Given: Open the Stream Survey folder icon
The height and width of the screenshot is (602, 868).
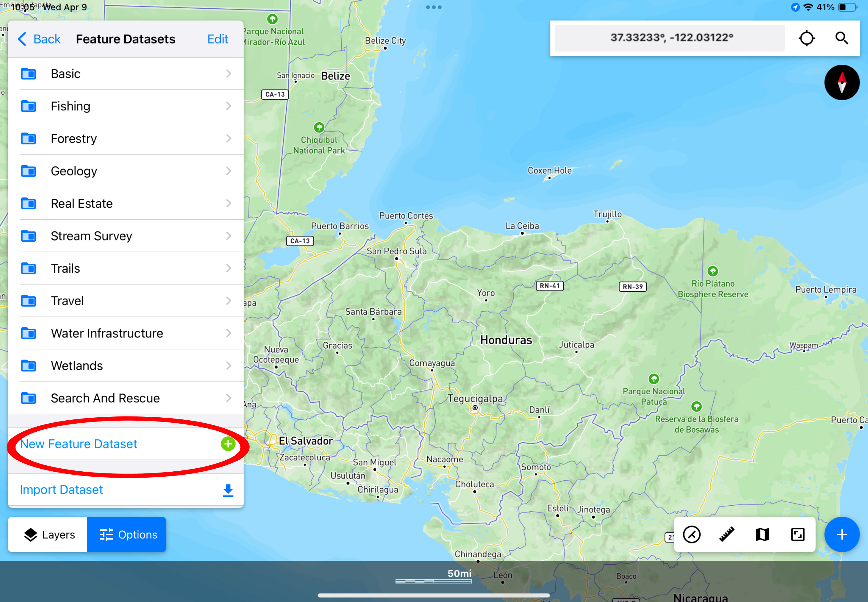Looking at the screenshot, I should click(29, 236).
